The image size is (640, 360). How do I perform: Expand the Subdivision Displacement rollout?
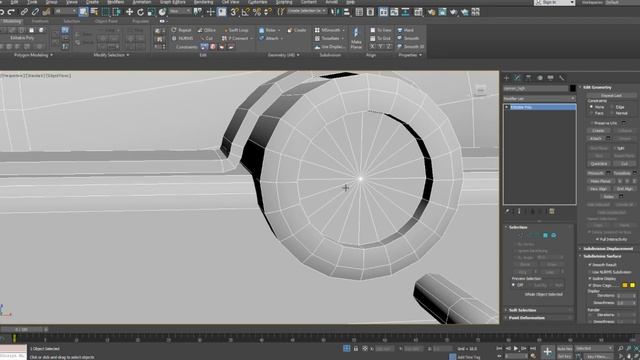click(x=608, y=249)
